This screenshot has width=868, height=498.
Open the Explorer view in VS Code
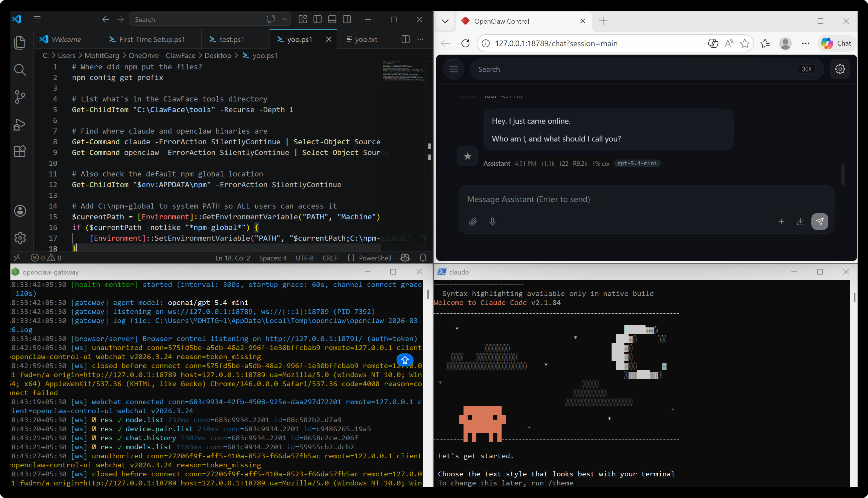pyautogui.click(x=20, y=43)
